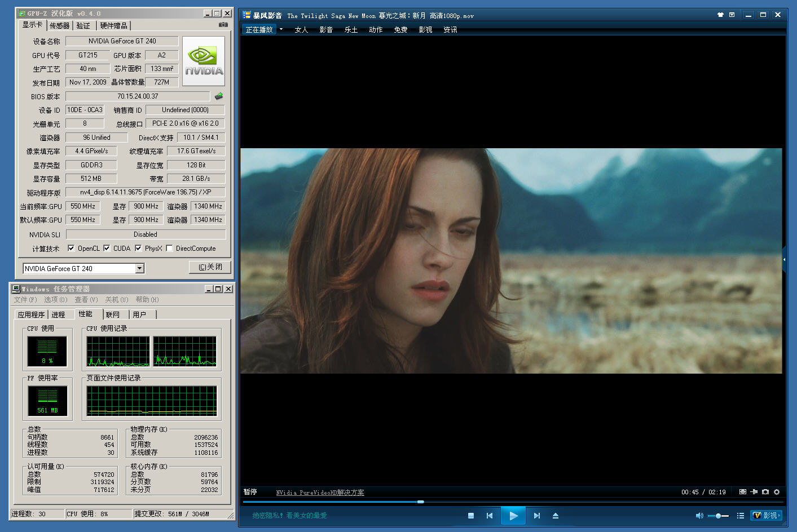The width and height of the screenshot is (797, 532).
Task: Open the 乐土 channel in the player
Action: coord(351,30)
